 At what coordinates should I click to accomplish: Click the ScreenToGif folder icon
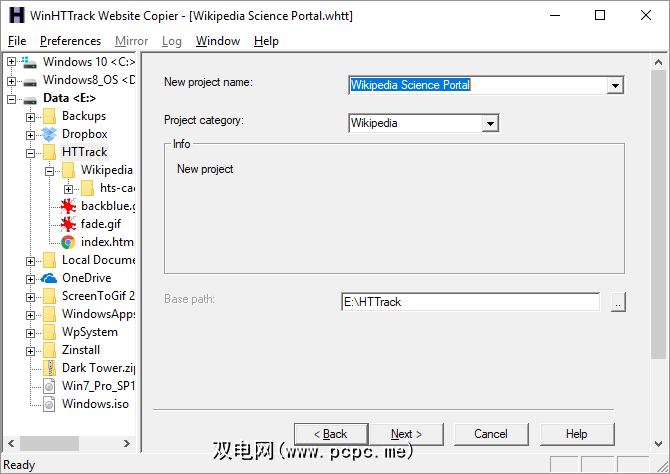[50, 296]
